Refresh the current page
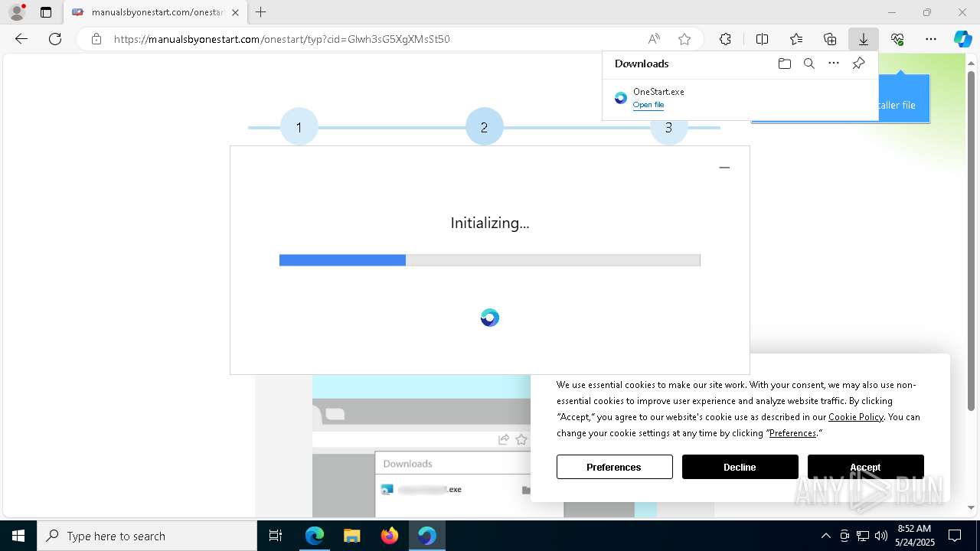This screenshot has height=551, width=980. 55,39
